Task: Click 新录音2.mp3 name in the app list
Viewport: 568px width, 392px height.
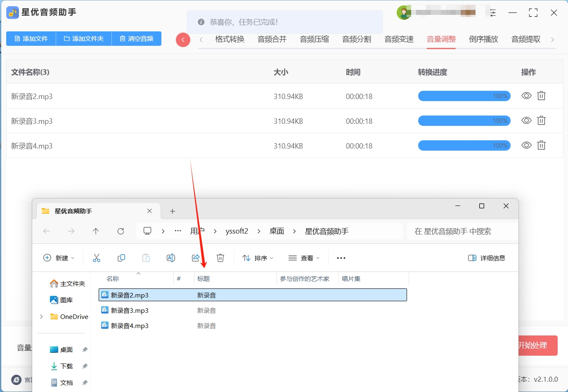Action: [32, 97]
